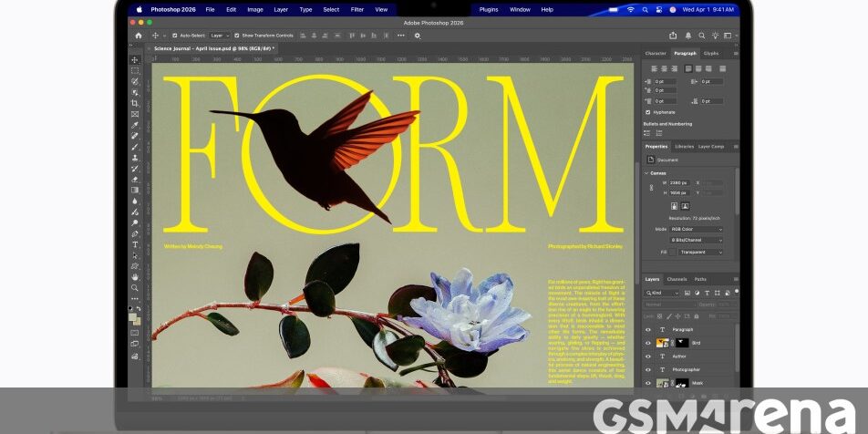Uncheck the Hyphenate checkbox
The image size is (868, 434).
(x=647, y=112)
